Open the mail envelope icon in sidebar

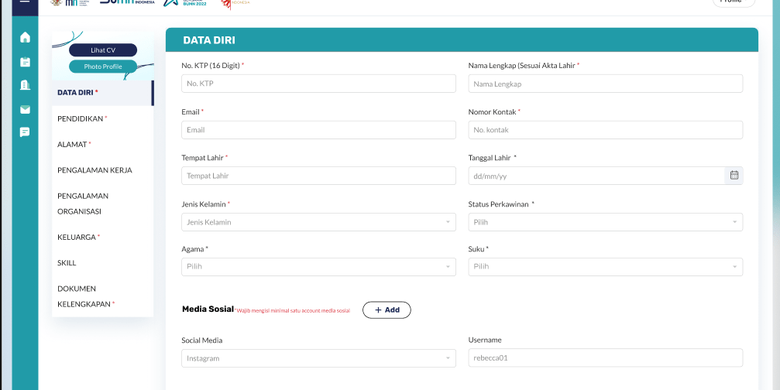pyautogui.click(x=25, y=109)
